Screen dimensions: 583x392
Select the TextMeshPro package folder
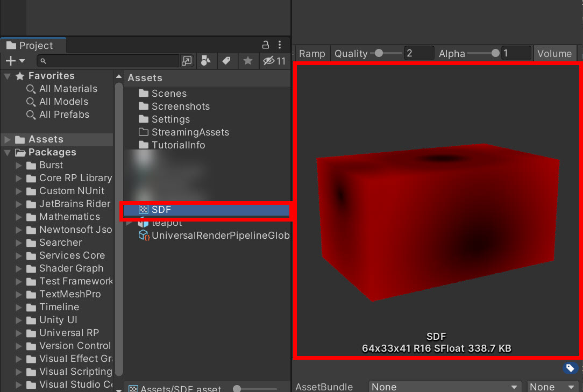pos(63,294)
